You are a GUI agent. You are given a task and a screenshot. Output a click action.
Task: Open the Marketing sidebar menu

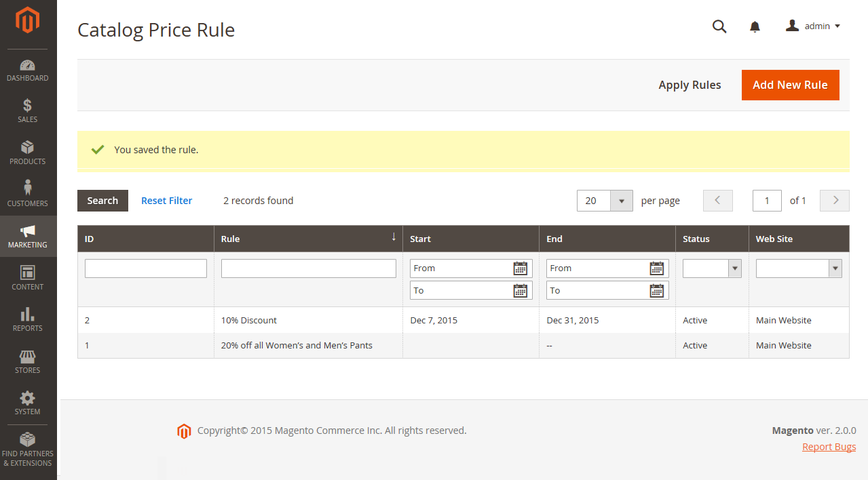[x=28, y=237]
